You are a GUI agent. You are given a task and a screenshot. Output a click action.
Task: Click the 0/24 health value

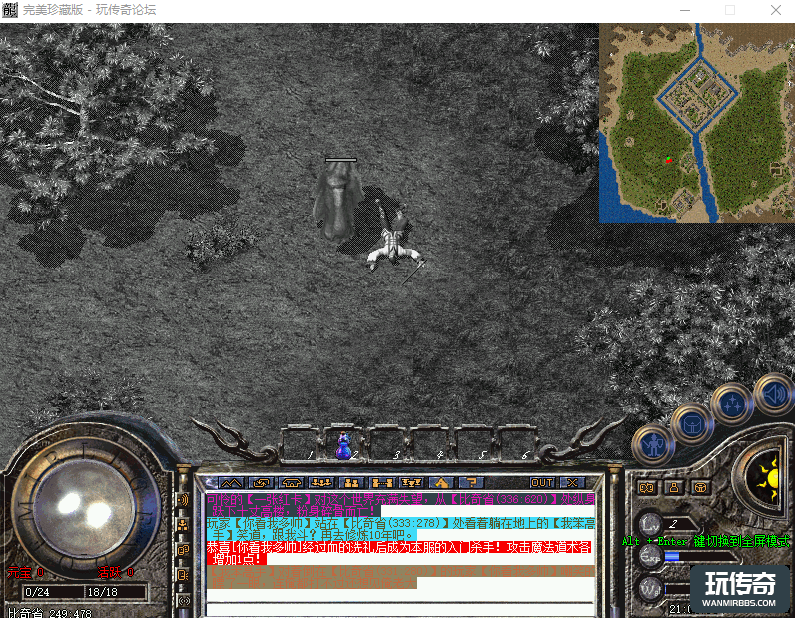[38, 592]
